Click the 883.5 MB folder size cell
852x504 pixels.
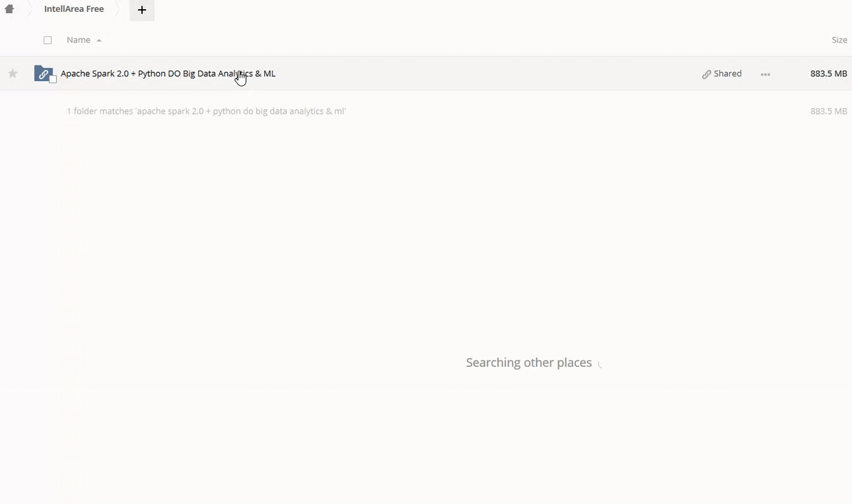(828, 73)
